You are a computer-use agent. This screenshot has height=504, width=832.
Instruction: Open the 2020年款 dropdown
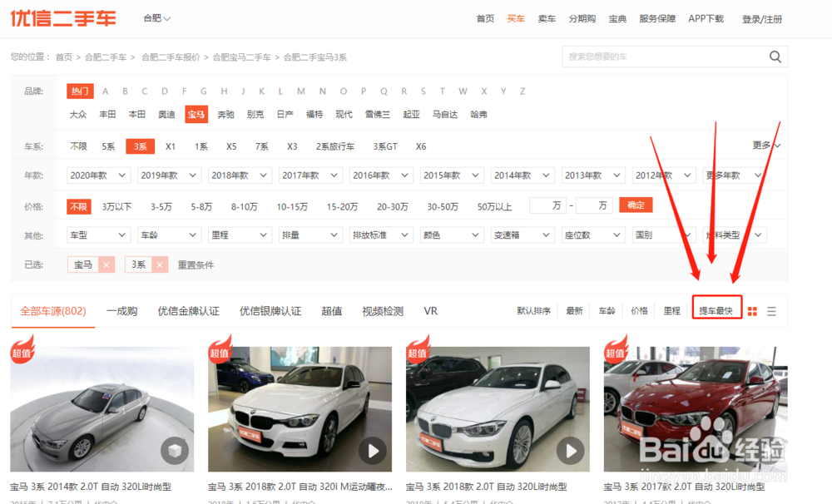coord(97,175)
